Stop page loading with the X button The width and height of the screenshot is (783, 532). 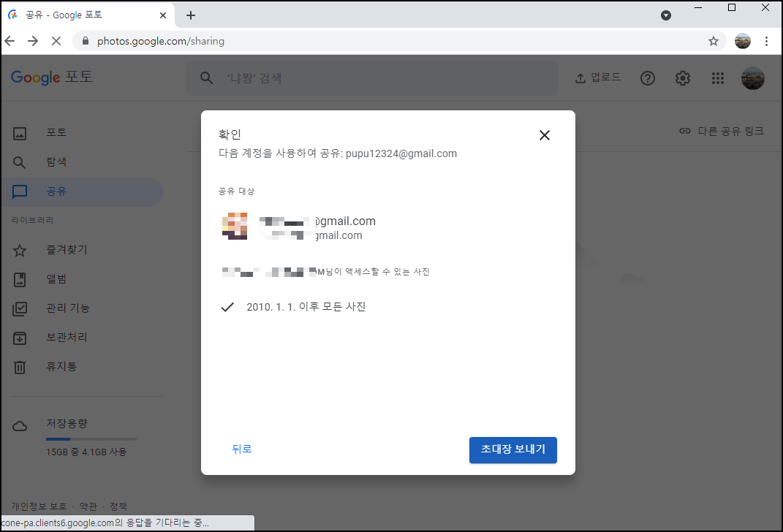coord(56,41)
